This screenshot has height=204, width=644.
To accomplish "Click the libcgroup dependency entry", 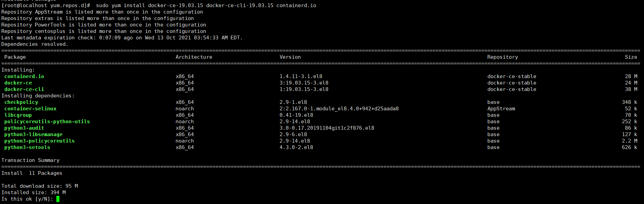I will pyautogui.click(x=18, y=115).
